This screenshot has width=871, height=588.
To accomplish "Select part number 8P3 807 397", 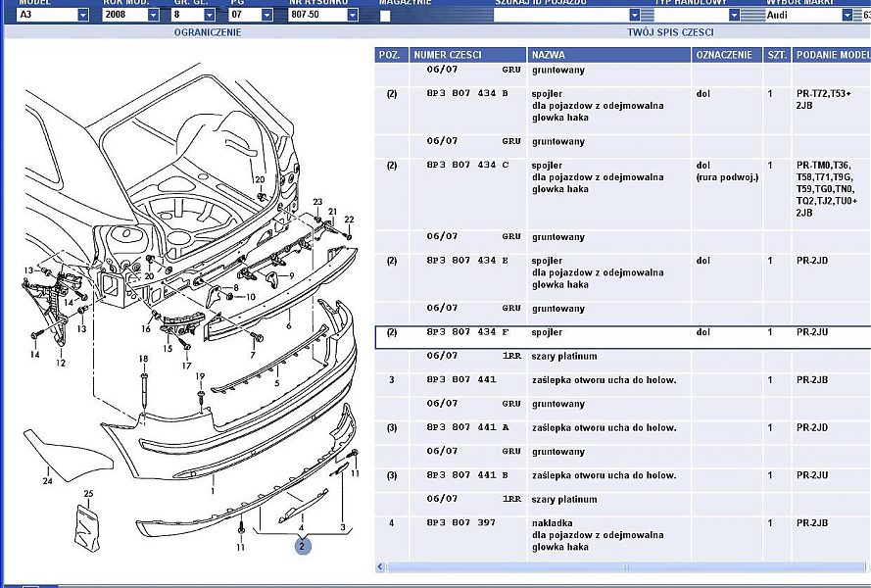I will (x=461, y=523).
